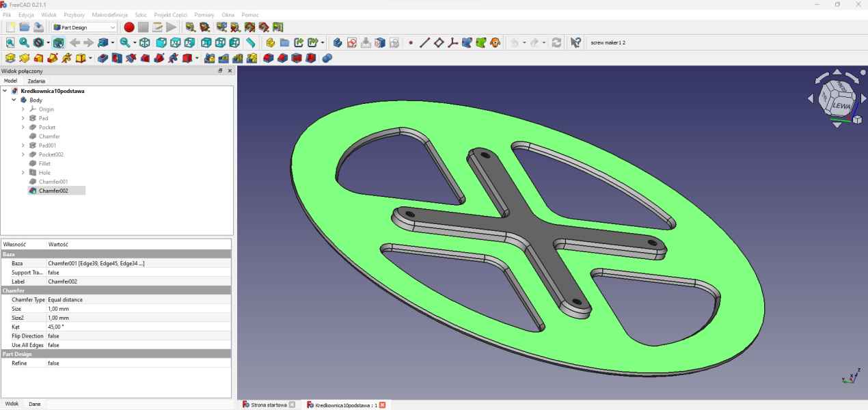Add a datum plane
Screen dimensions: 868x410
pos(439,42)
